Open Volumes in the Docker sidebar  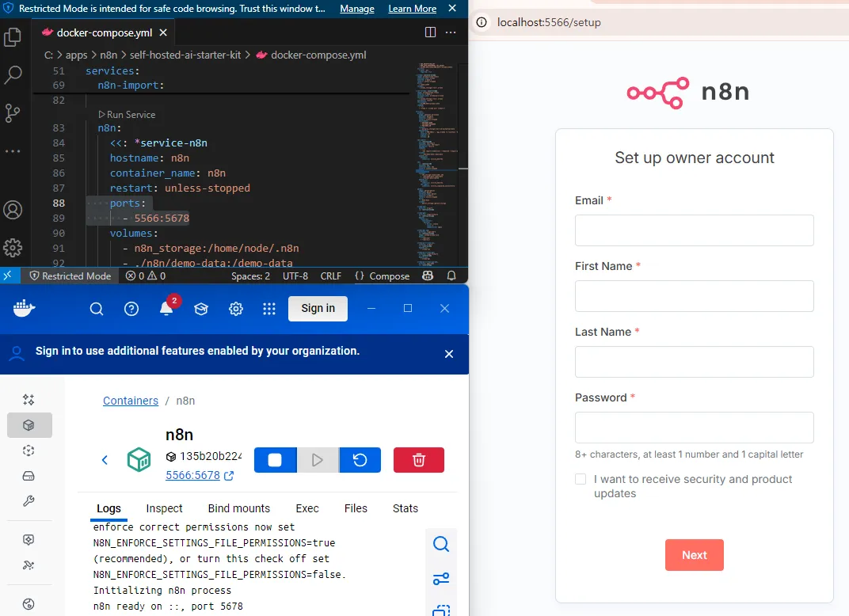point(29,476)
